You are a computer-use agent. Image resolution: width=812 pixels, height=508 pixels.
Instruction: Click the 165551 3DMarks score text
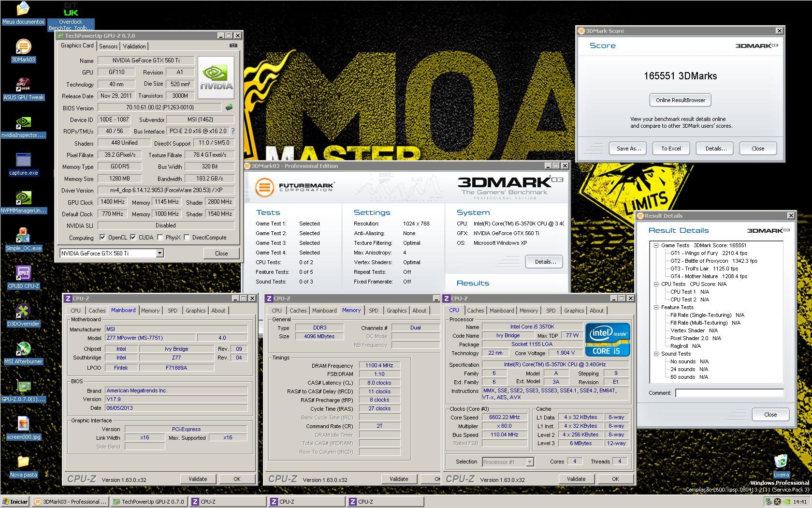tap(680, 76)
